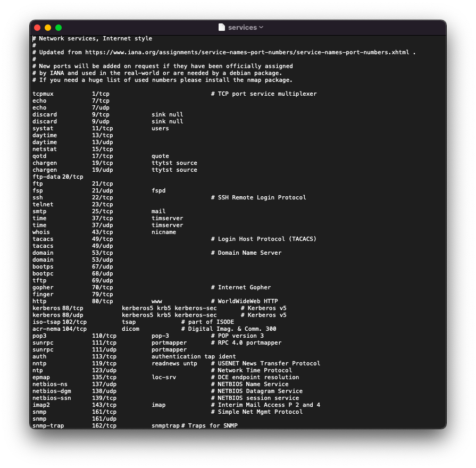Close the services window with red button
Viewport: 476px width, 468px height.
(37, 28)
